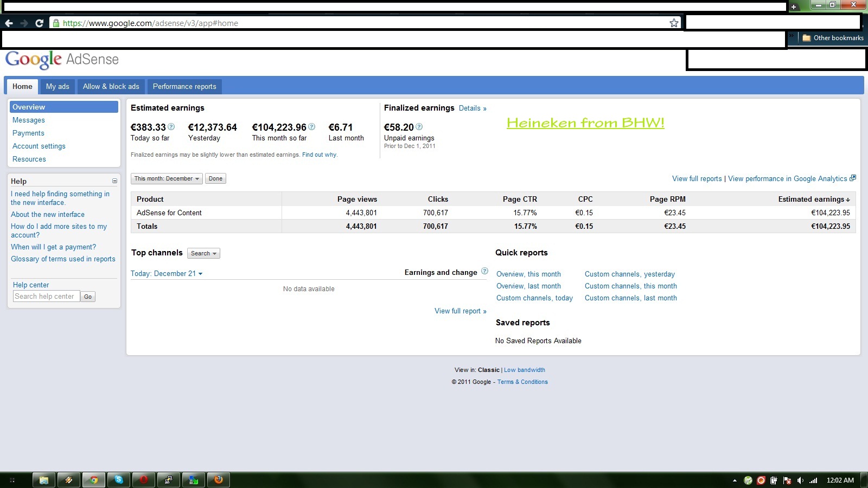Viewport: 868px width, 488px height.
Task: Open Messages in the sidebar
Action: [29, 120]
